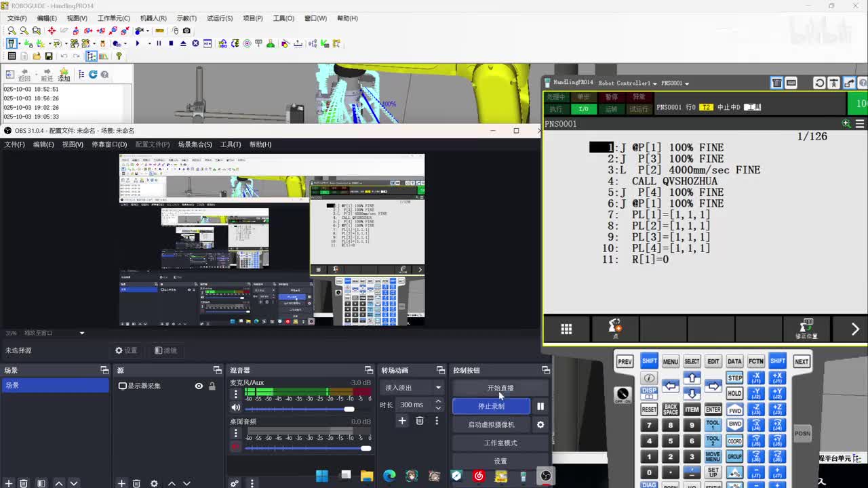Undock the 混音器 panel with its float icon

[369, 370]
